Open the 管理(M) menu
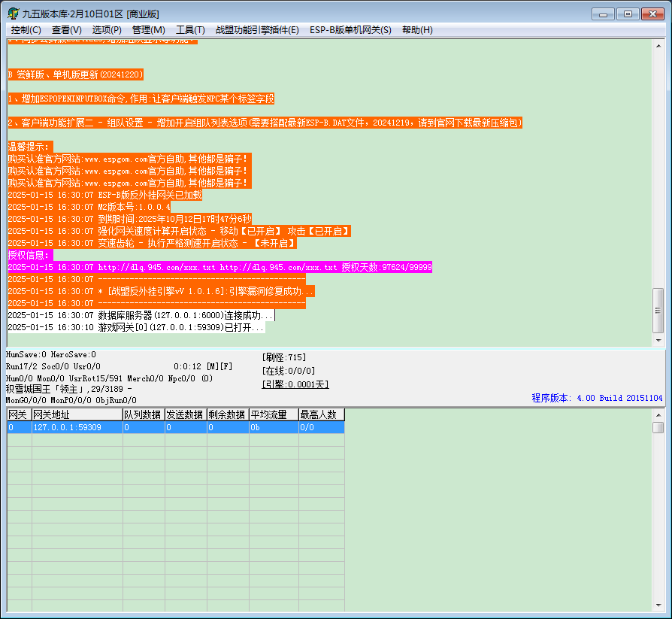The width and height of the screenshot is (672, 619). [148, 30]
